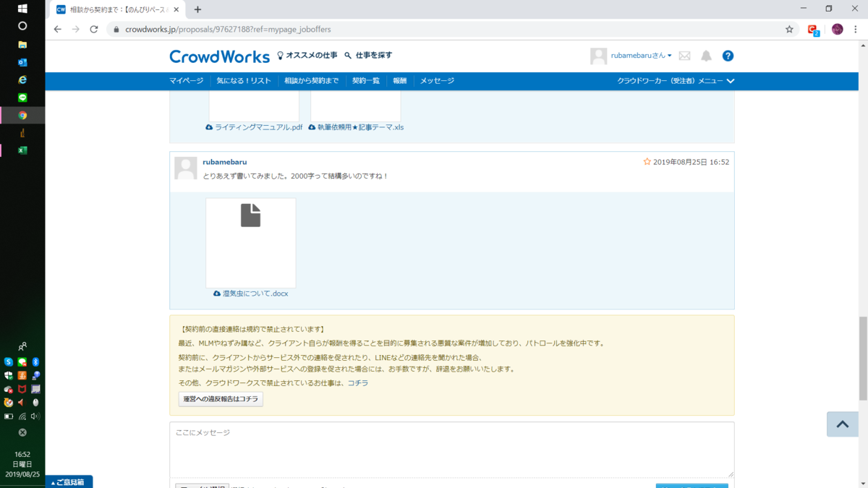Open Chrome profile avatar

pos(838,30)
